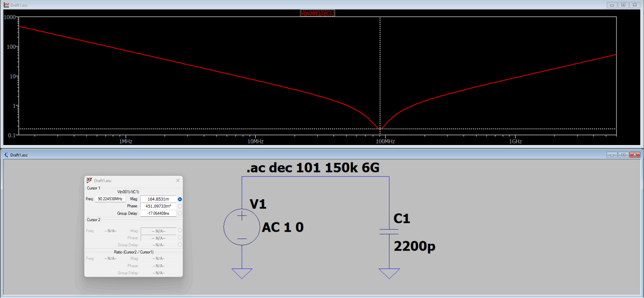Click the 2200p capacitance value label
Image resolution: width=644 pixels, height=298 pixels.
point(415,246)
